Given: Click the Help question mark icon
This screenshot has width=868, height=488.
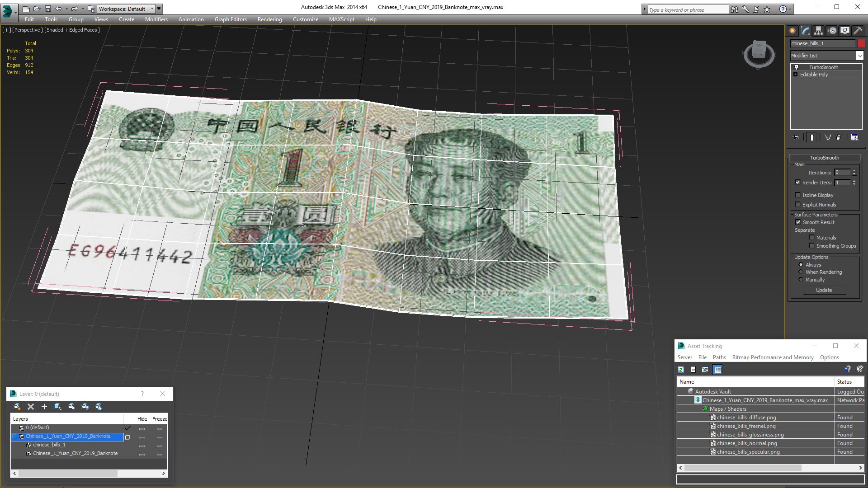Looking at the screenshot, I should 783,9.
